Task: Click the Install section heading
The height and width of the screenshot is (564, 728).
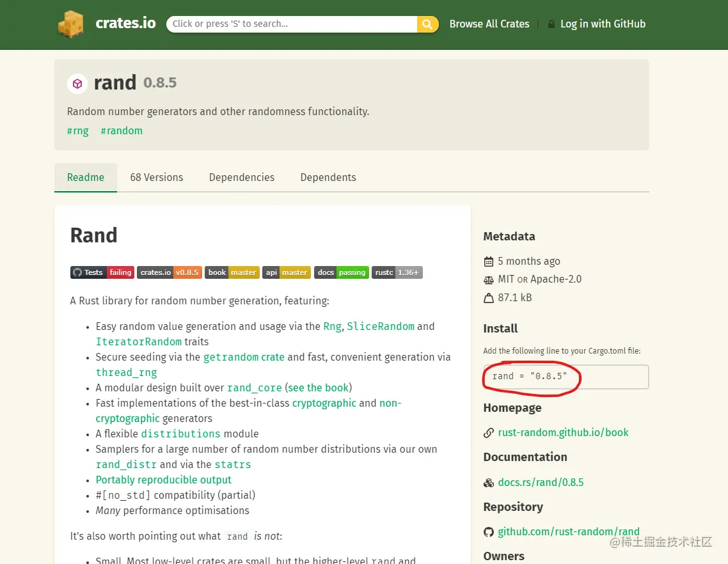Action: pos(500,329)
